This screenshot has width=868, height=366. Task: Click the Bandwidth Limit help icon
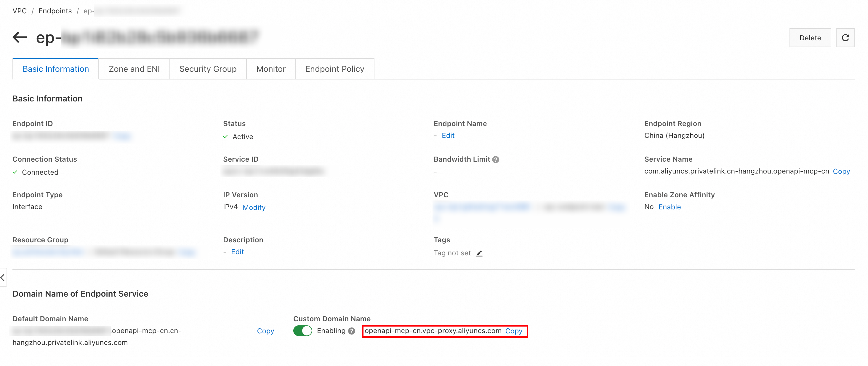tap(495, 160)
